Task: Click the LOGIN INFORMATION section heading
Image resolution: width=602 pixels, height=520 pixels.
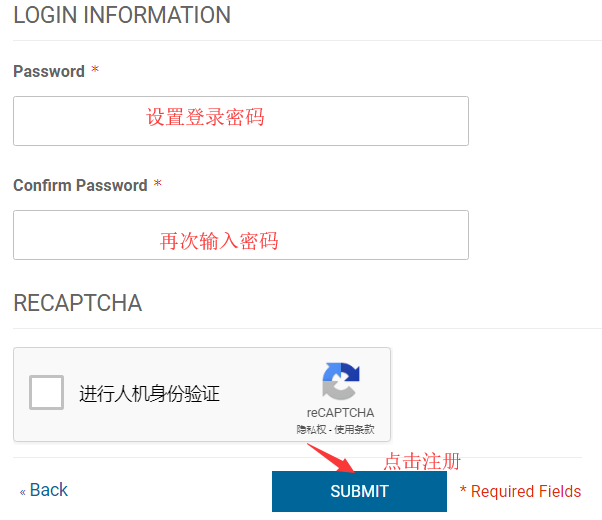Action: pos(122,16)
